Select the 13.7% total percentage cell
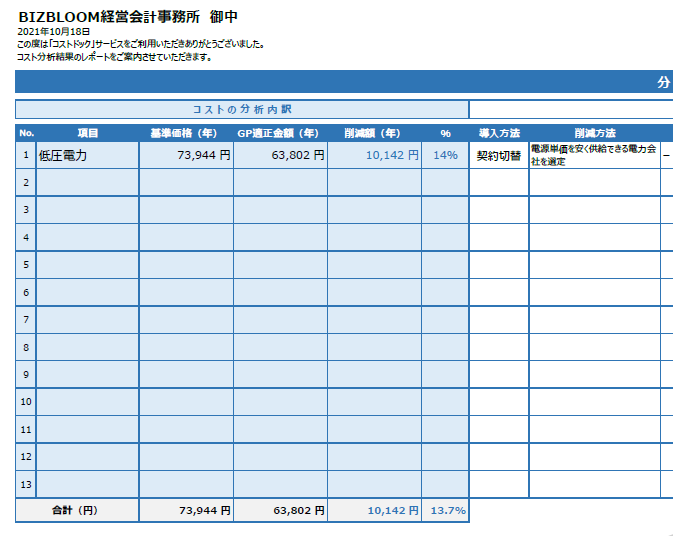 click(447, 510)
